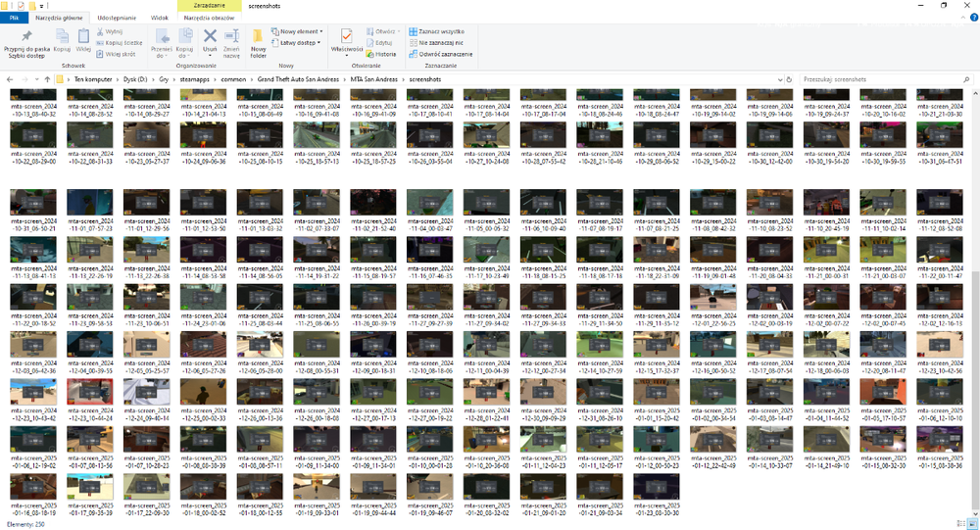Click the Help question mark icon
Screen dimensions: 980x530
[x=973, y=18]
